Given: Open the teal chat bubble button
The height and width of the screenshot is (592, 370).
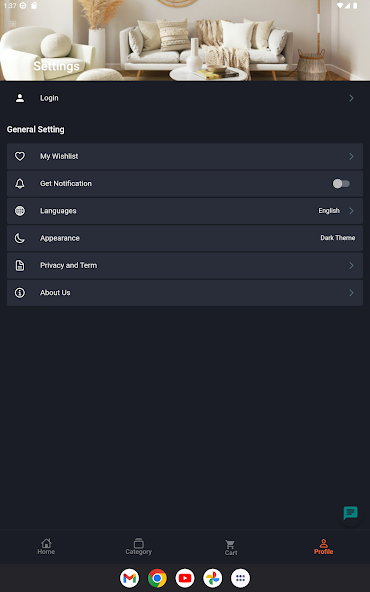Looking at the screenshot, I should (350, 513).
